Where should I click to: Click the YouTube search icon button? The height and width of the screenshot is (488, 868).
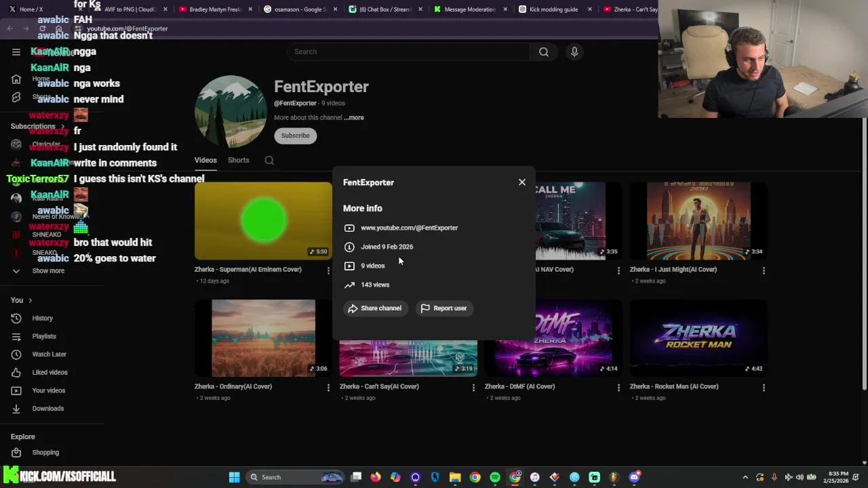pos(544,52)
